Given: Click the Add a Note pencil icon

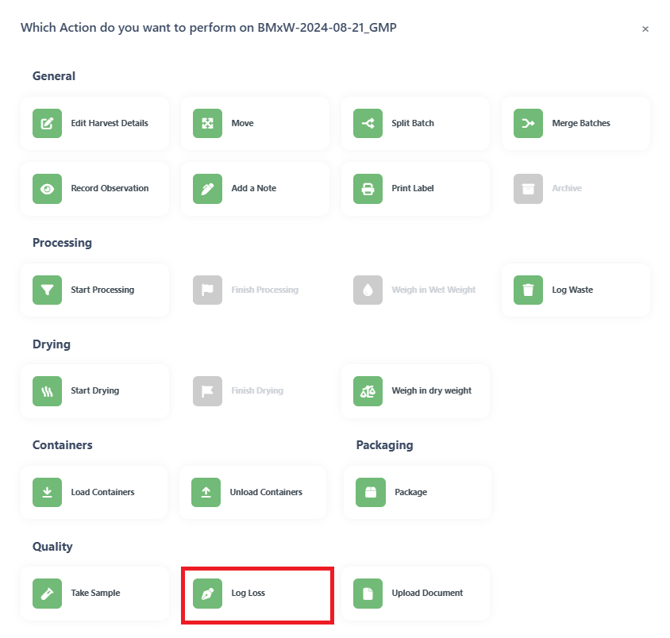Looking at the screenshot, I should (207, 189).
